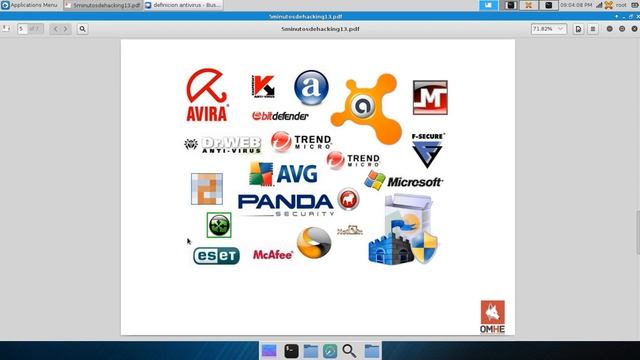Click the page number input field

[x=22, y=29]
